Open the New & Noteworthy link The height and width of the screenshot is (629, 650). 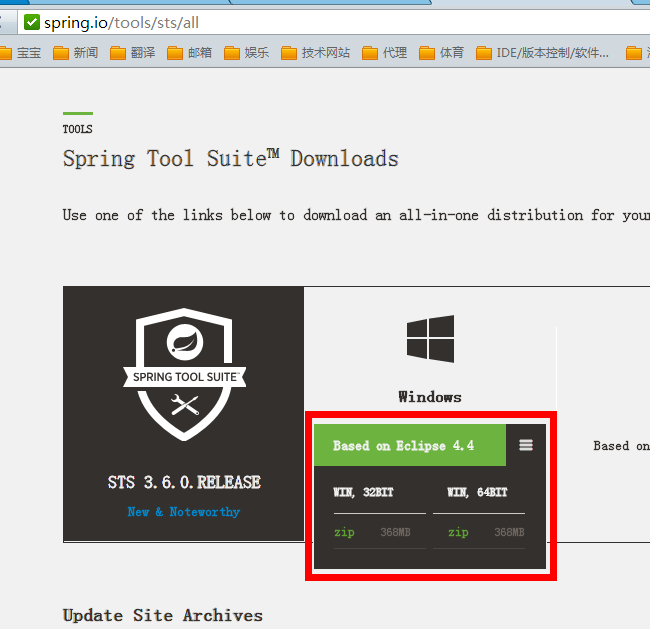[x=184, y=512]
